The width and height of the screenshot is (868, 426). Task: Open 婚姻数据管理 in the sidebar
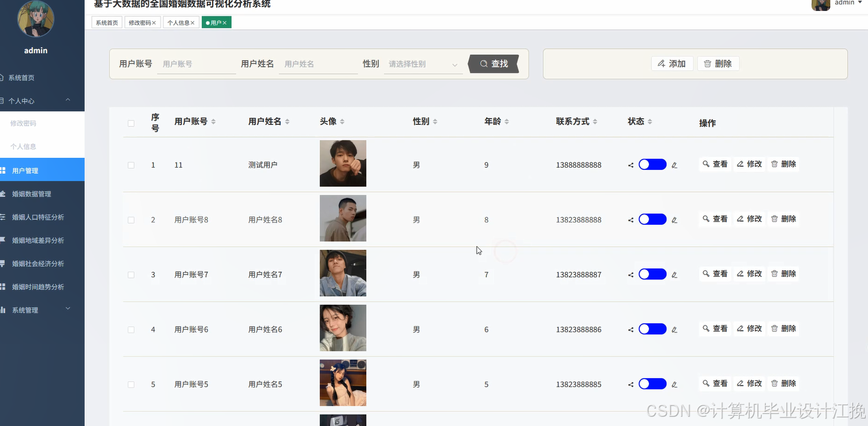42,194
